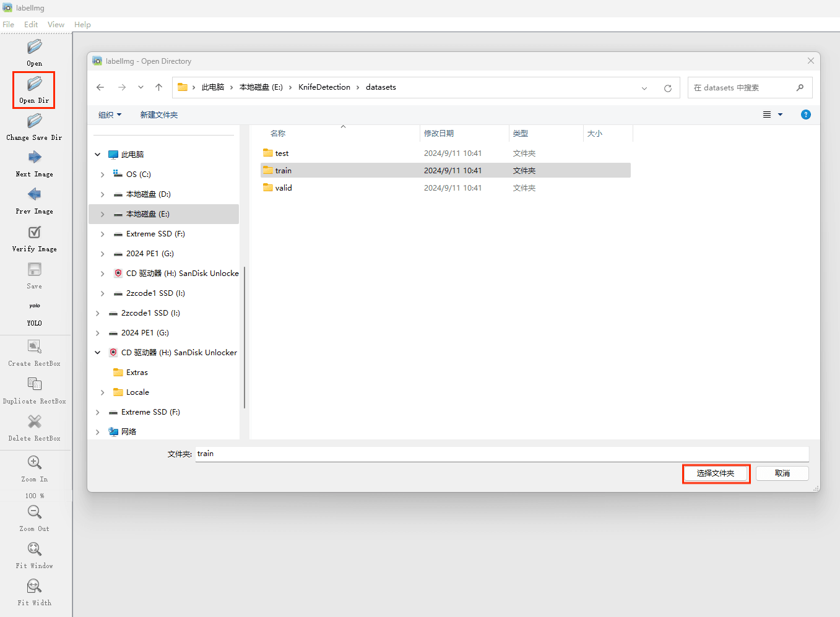Open the View menu

[56, 25]
